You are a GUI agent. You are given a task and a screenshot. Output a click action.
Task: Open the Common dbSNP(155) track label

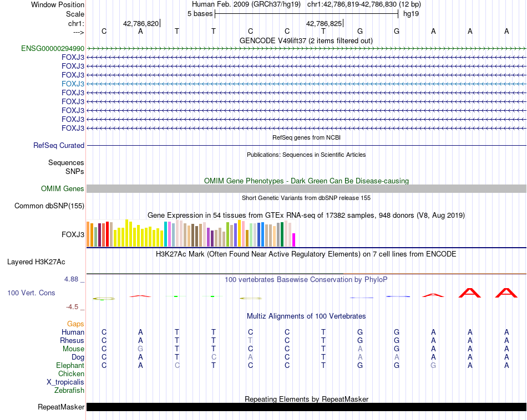click(49, 206)
